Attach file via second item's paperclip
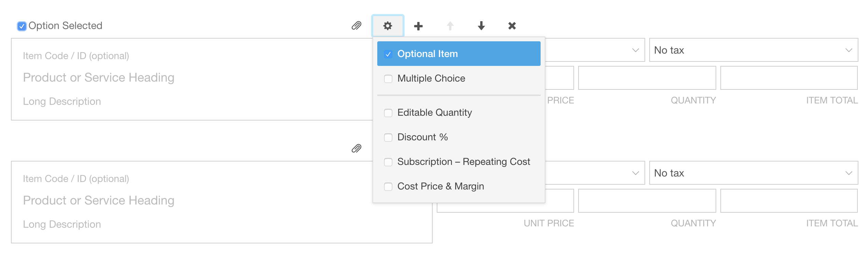Image resolution: width=868 pixels, height=254 pixels. tap(356, 149)
